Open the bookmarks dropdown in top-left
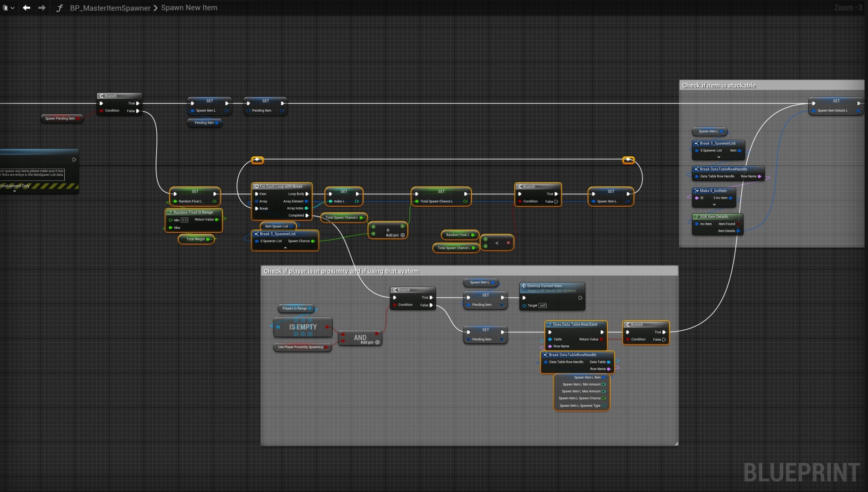Screen dimensions: 868x492 (x=8, y=8)
